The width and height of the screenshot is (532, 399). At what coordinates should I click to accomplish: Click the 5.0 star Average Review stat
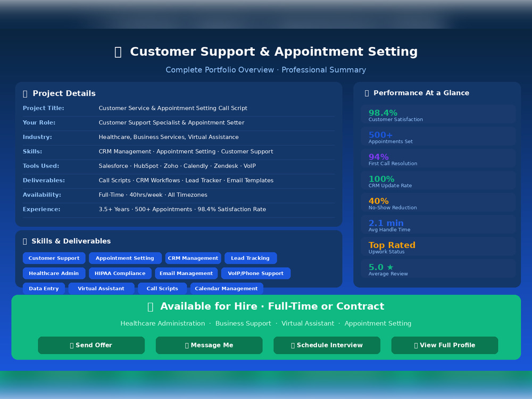coord(438,269)
